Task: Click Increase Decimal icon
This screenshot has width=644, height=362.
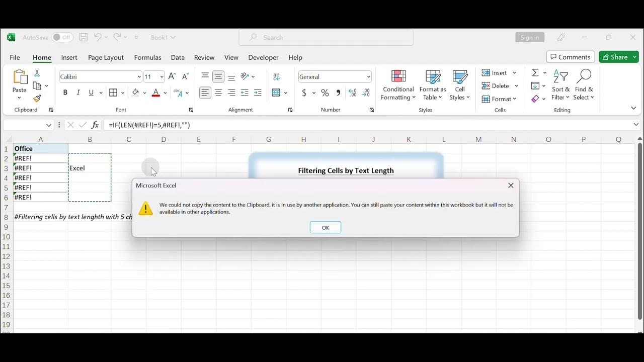Action: 353,93
